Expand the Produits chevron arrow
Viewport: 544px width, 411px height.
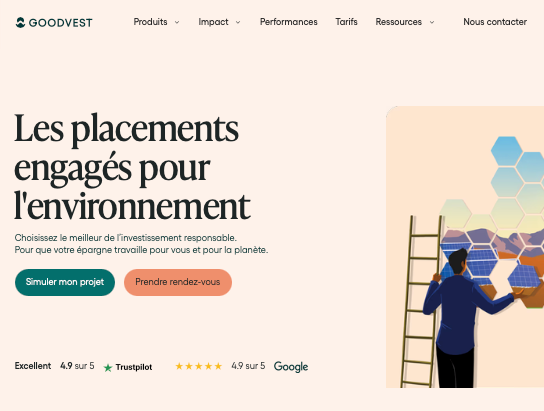(x=177, y=22)
